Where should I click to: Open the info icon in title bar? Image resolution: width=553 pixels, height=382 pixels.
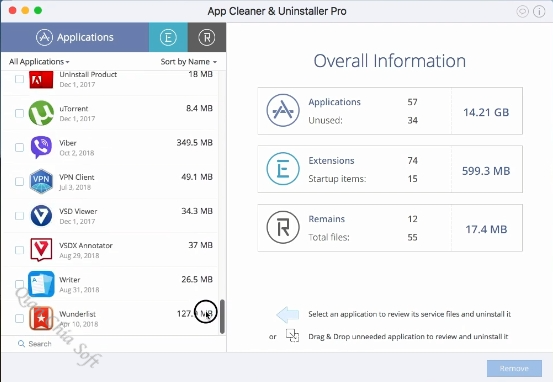(539, 12)
